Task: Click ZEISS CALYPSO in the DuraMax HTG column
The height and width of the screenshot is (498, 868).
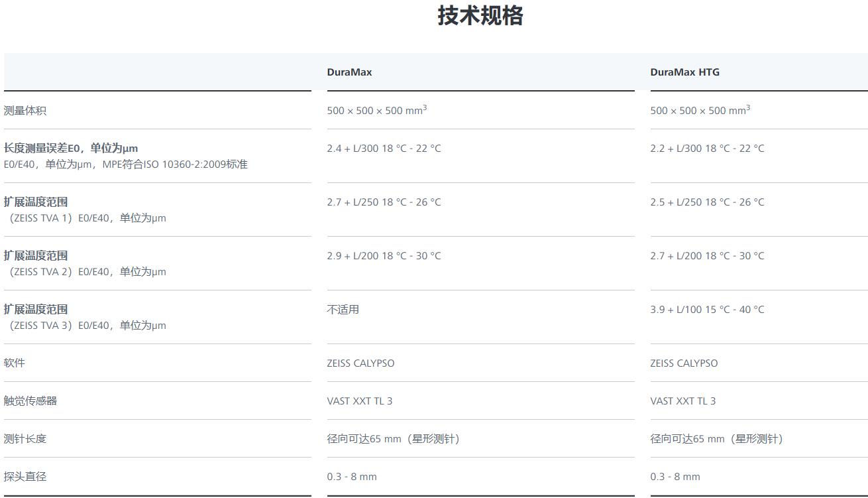Action: [x=684, y=363]
